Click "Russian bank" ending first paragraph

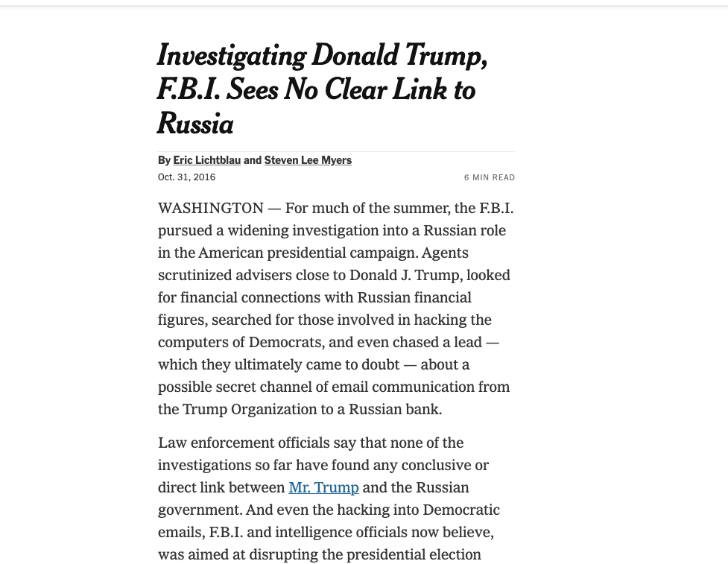point(395,410)
